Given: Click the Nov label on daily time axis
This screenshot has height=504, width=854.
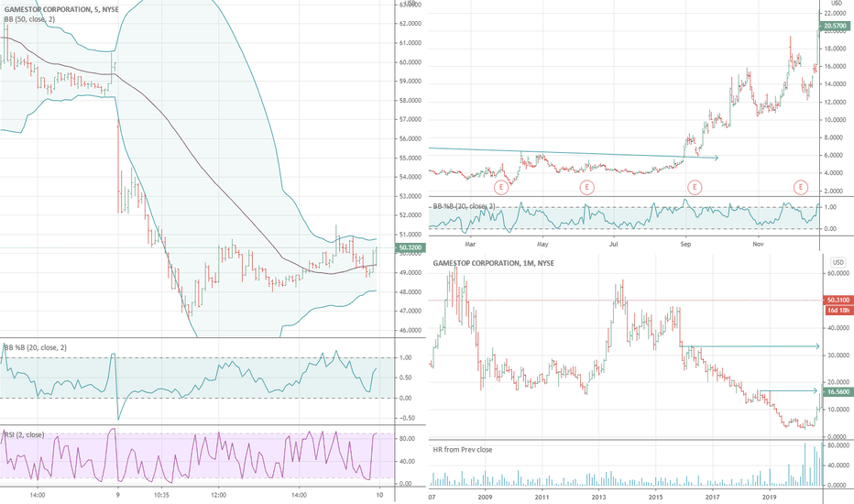Looking at the screenshot, I should click(758, 244).
